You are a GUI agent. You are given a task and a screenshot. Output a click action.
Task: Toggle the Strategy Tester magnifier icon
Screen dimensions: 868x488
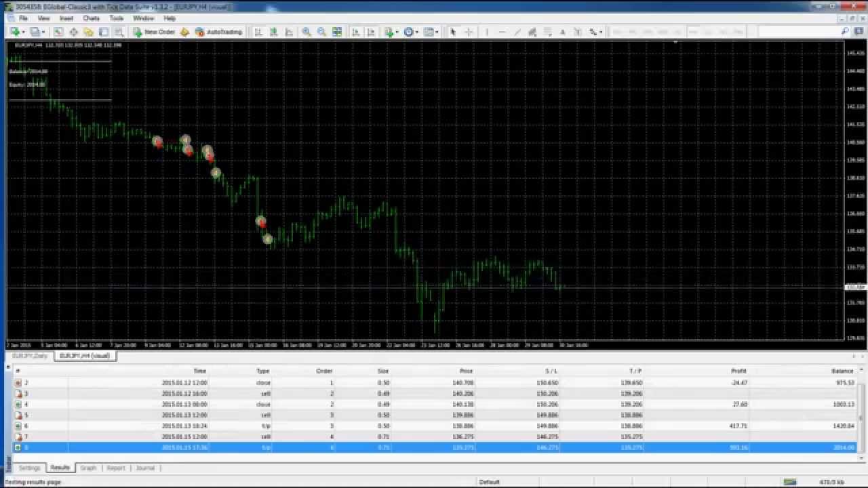point(119,32)
